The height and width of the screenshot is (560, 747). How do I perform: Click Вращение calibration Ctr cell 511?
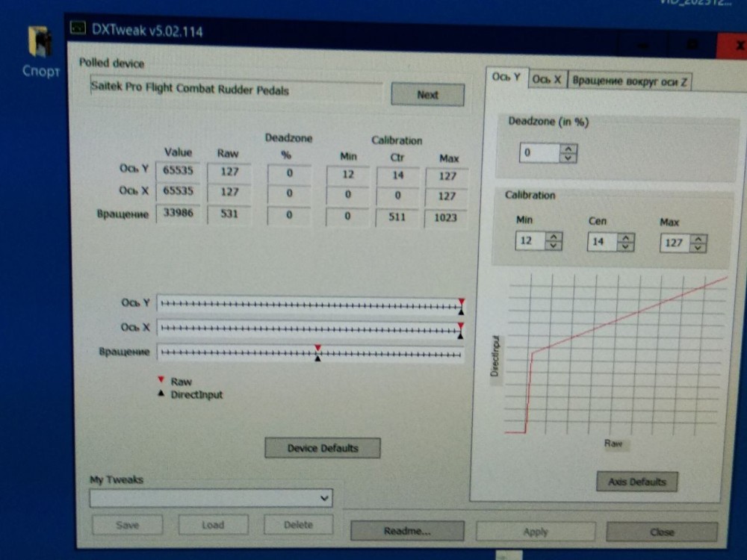[397, 217]
